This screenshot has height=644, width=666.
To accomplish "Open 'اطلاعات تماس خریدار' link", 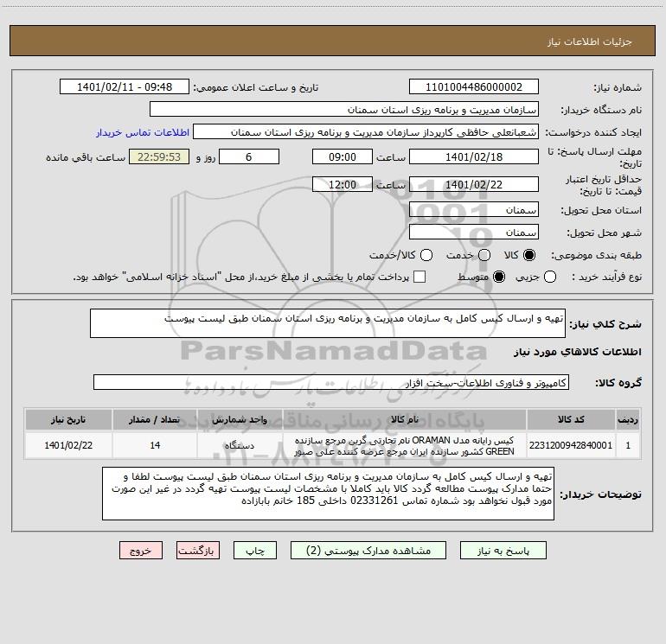I will (143, 132).
